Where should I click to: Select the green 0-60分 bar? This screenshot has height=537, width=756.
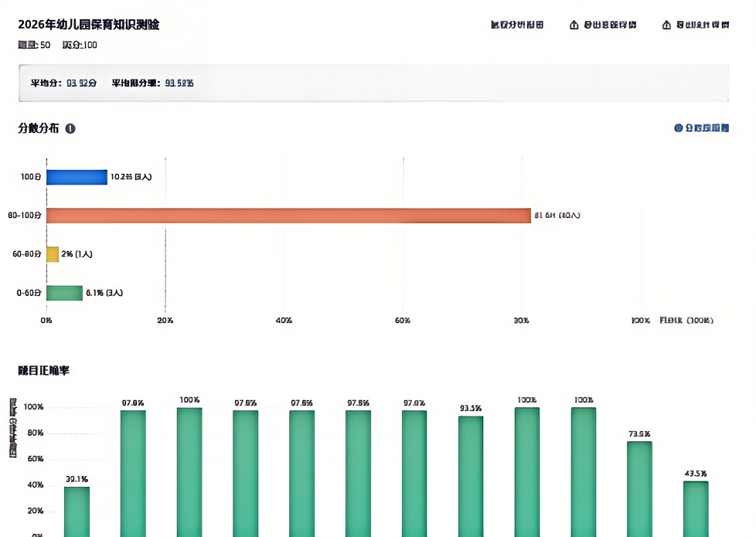click(65, 293)
